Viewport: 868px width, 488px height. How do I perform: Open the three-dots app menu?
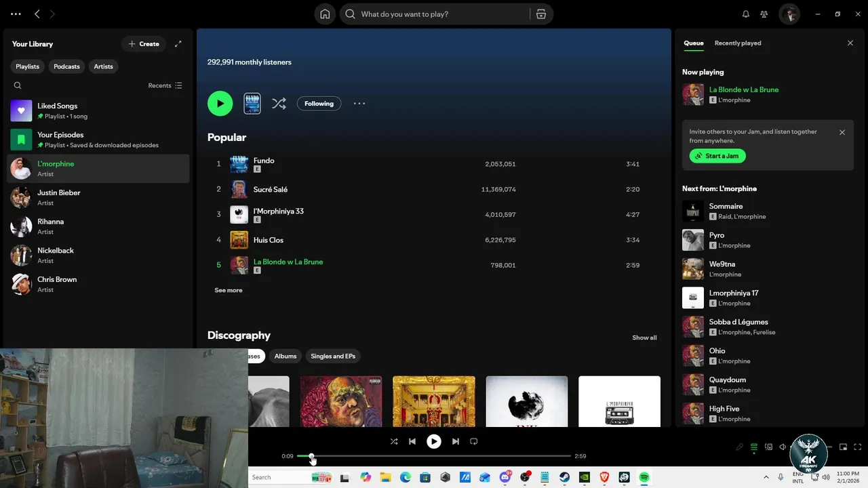16,14
